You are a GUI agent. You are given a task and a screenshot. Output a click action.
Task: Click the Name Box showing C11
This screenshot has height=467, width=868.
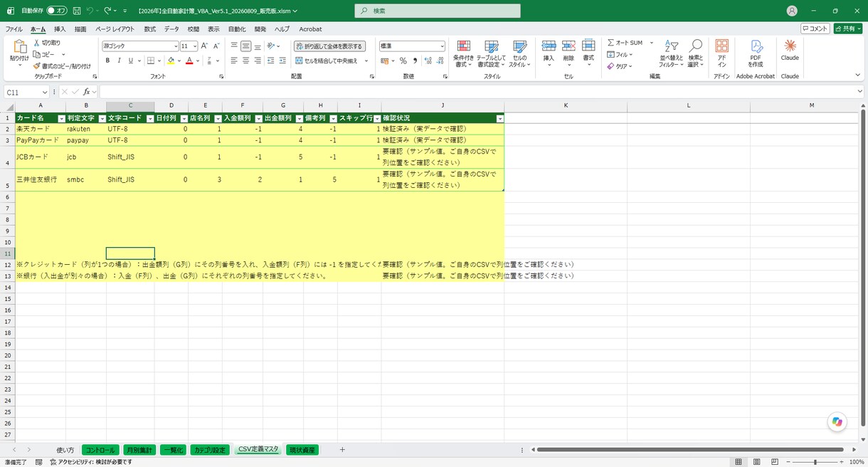26,92
